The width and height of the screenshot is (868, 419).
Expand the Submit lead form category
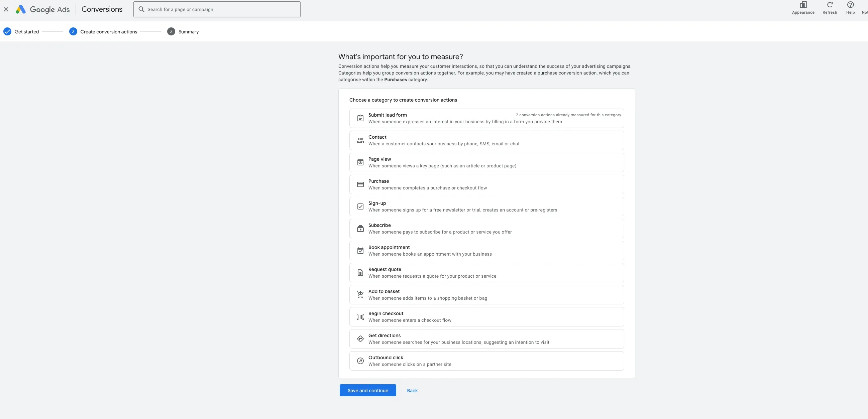click(486, 118)
